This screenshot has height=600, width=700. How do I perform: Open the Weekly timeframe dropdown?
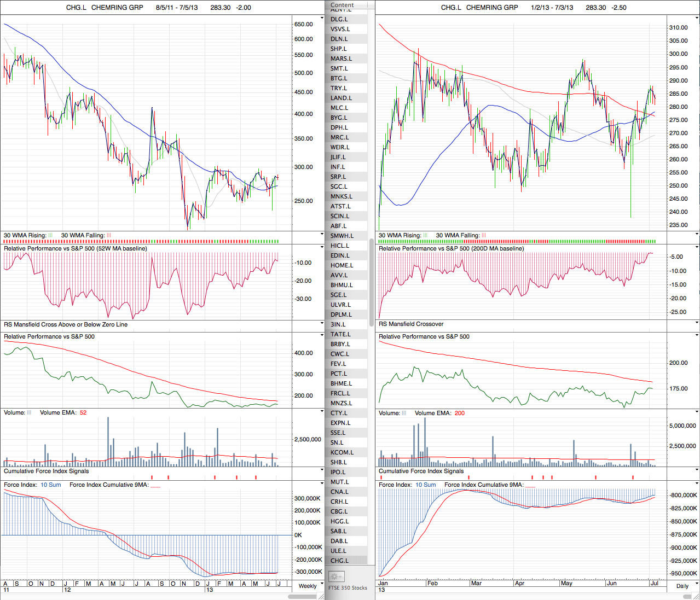(311, 586)
